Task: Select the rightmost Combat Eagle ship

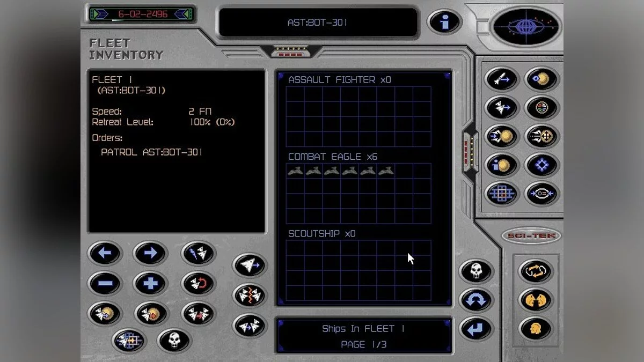Action: coord(386,171)
